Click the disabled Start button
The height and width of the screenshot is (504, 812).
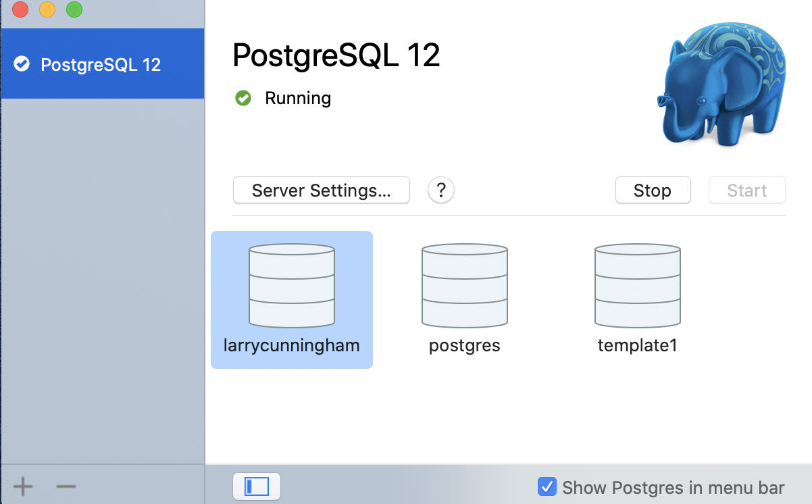pos(747,190)
